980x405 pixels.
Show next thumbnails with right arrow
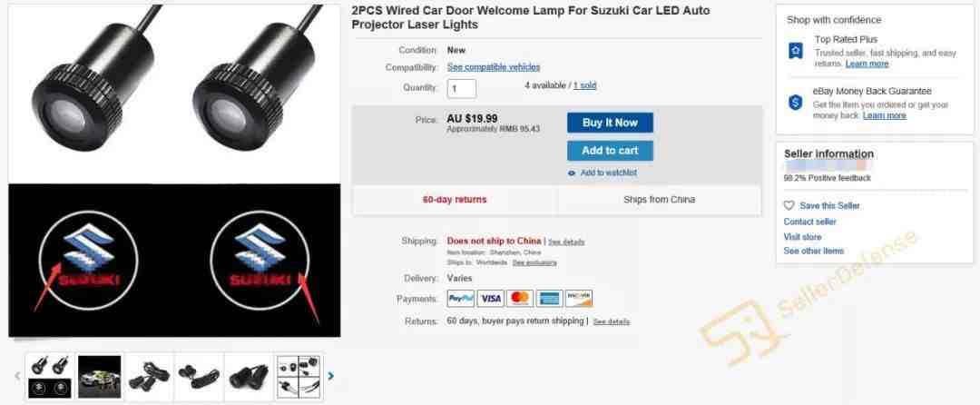[331, 376]
